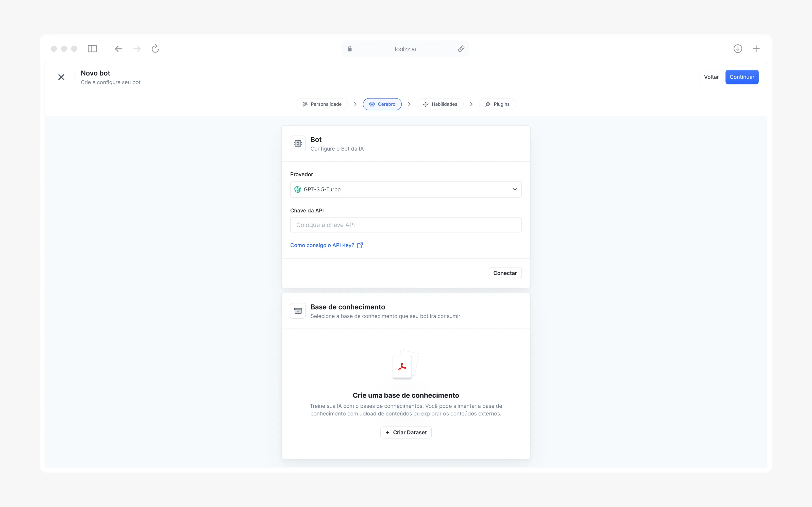Click the Criar Dataset button

(x=406, y=432)
